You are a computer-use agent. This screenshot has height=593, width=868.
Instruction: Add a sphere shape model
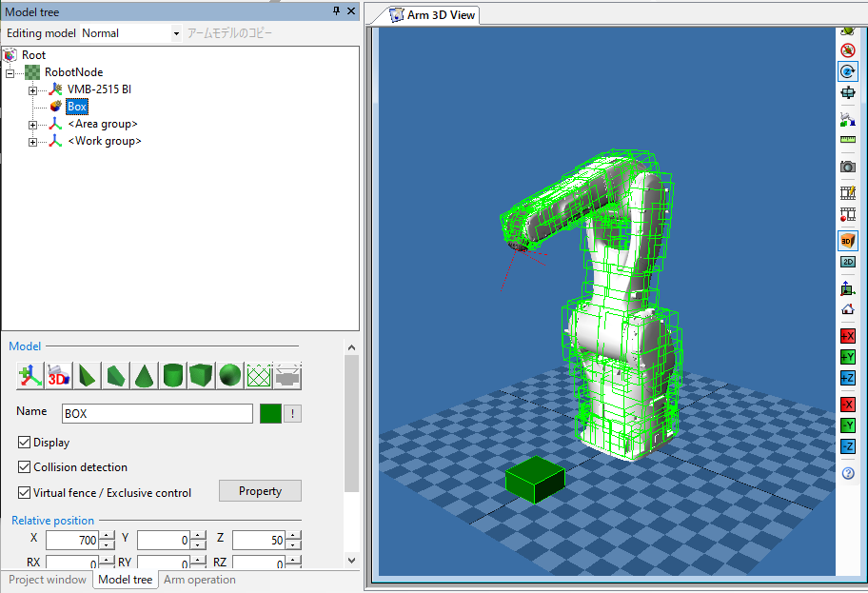click(x=229, y=375)
